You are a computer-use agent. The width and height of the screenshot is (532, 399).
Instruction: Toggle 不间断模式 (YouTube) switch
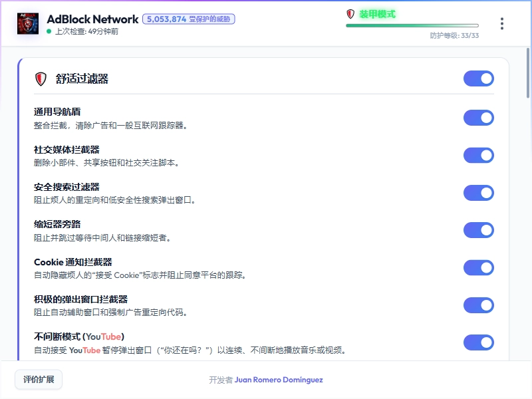click(478, 342)
